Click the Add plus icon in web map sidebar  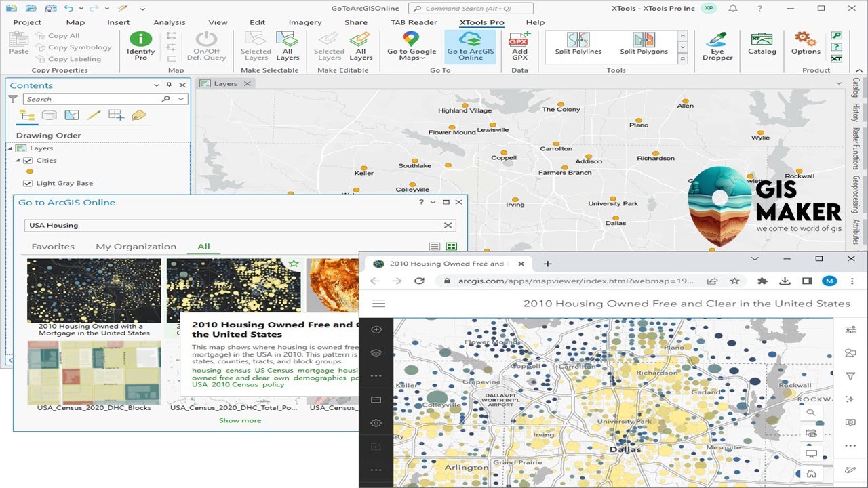(376, 330)
